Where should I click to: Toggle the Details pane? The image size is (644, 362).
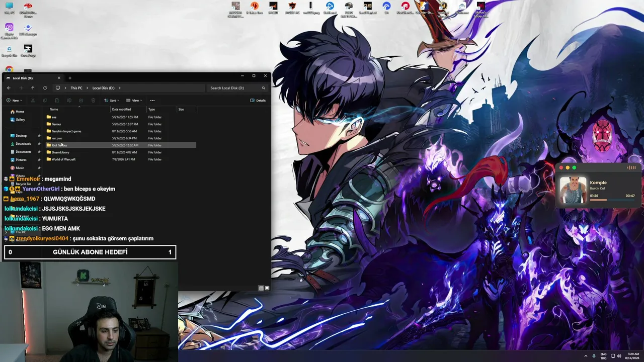click(258, 101)
